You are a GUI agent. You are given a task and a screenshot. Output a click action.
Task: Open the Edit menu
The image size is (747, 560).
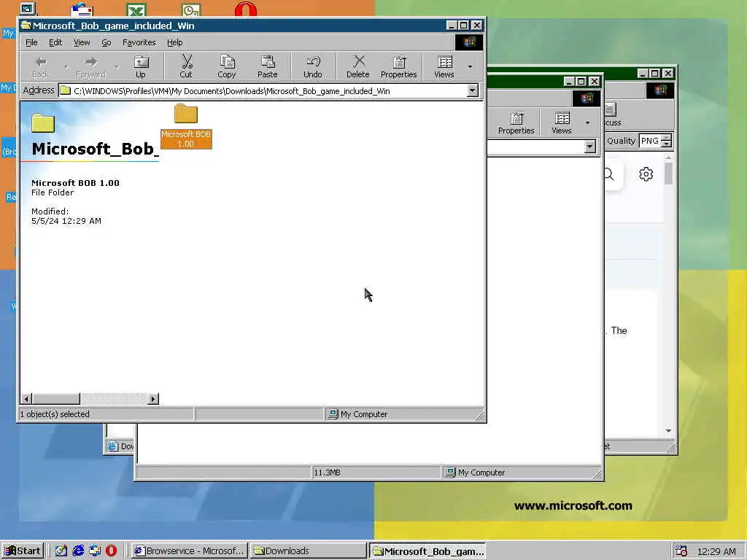point(55,42)
